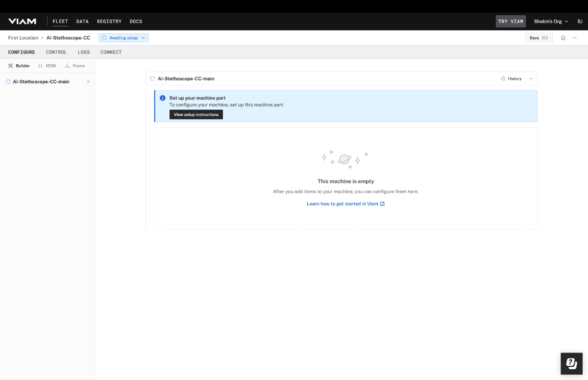The height and width of the screenshot is (380, 588).
Task: Open the Docs link in the top bar
Action: [136, 22]
